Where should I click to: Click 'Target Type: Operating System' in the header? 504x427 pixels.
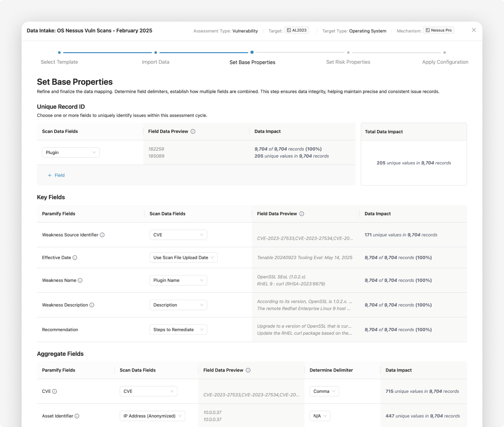pos(354,31)
